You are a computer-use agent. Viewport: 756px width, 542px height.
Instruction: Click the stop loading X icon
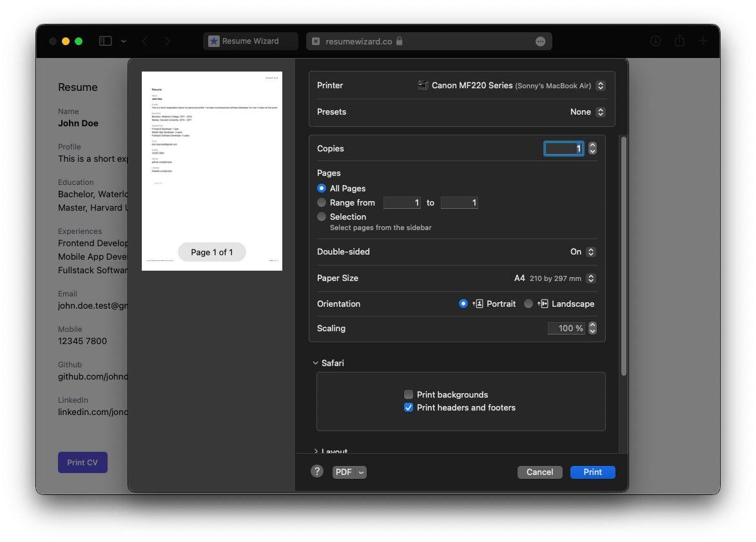point(316,41)
